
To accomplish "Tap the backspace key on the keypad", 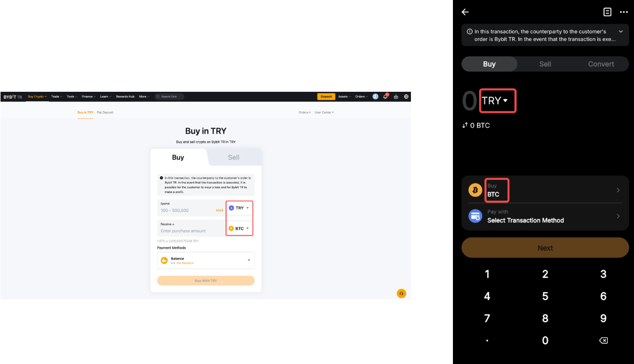I will click(x=603, y=340).
